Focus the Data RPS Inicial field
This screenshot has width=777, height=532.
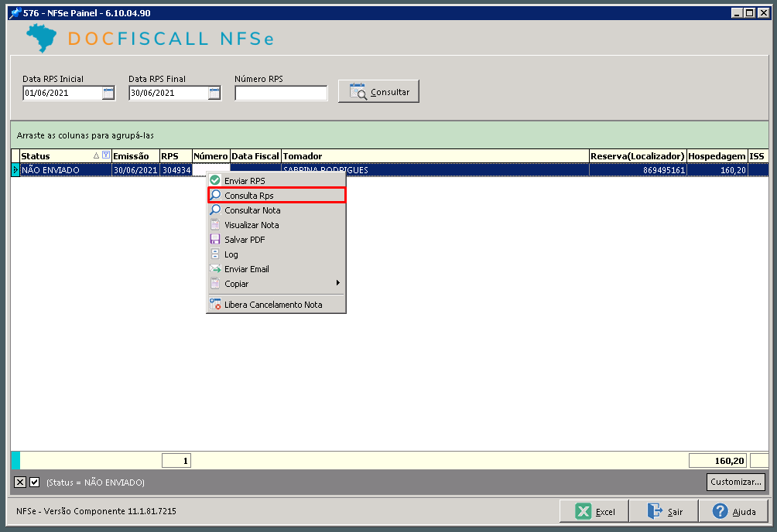(x=63, y=93)
